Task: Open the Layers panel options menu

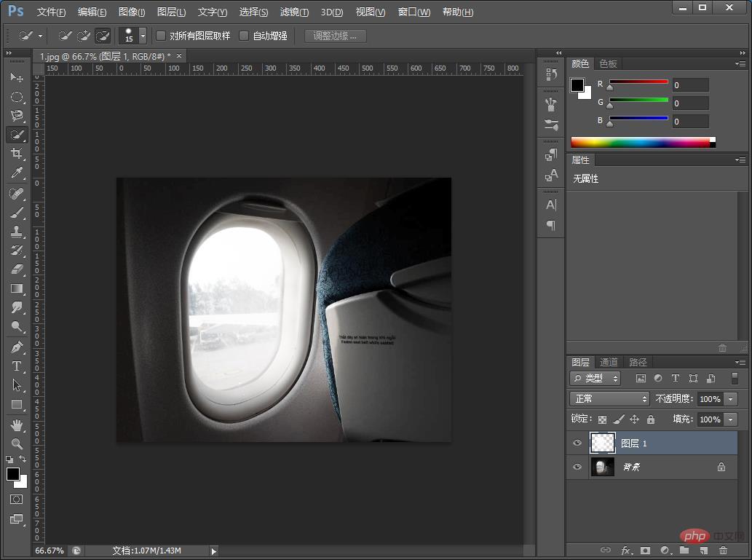Action: click(x=740, y=362)
